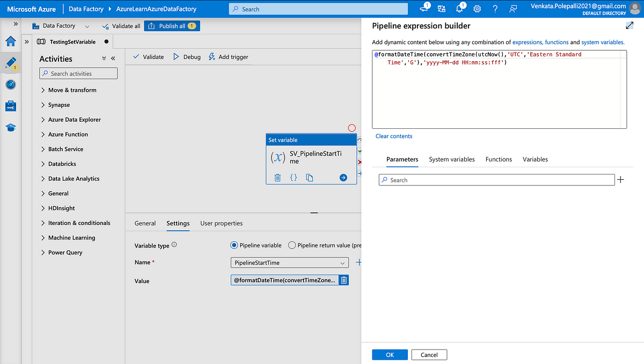Switch to the Parameters tab
This screenshot has width=644, height=364.
pyautogui.click(x=402, y=159)
